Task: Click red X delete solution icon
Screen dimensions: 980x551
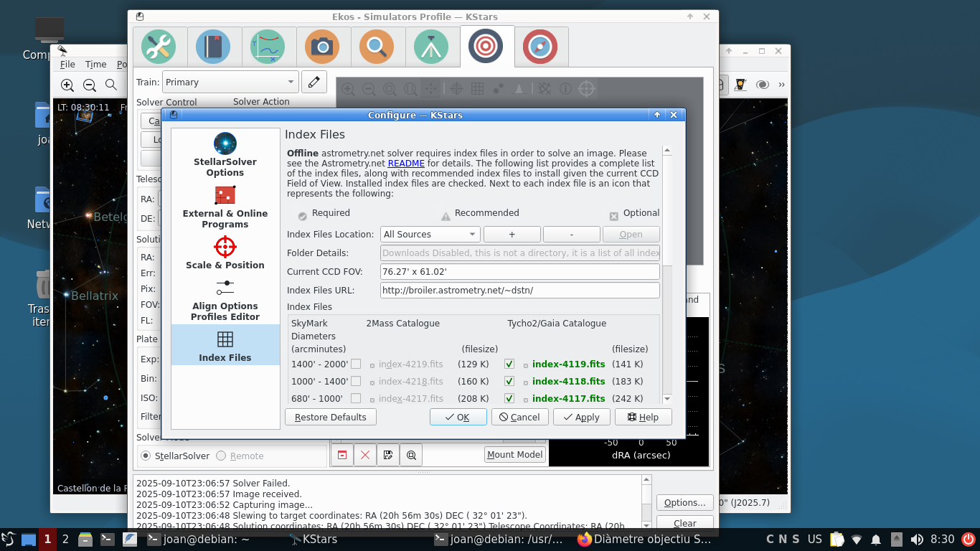Action: tap(365, 455)
